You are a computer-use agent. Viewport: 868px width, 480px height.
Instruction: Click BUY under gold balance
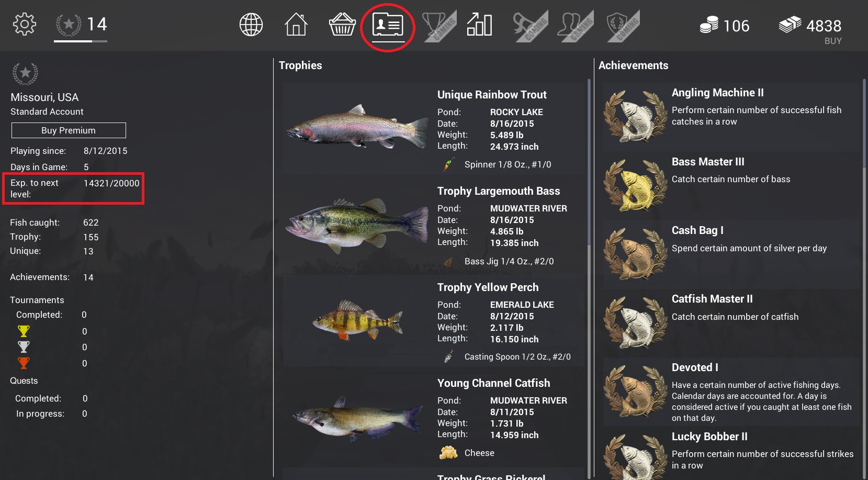[833, 41]
